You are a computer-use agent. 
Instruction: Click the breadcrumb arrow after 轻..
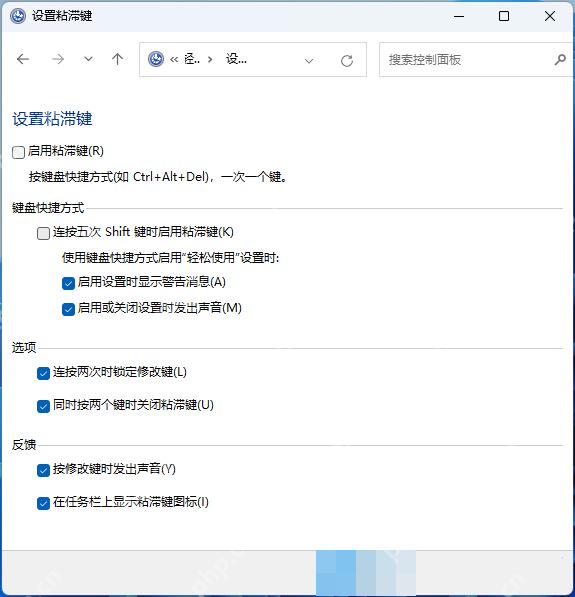[210, 59]
